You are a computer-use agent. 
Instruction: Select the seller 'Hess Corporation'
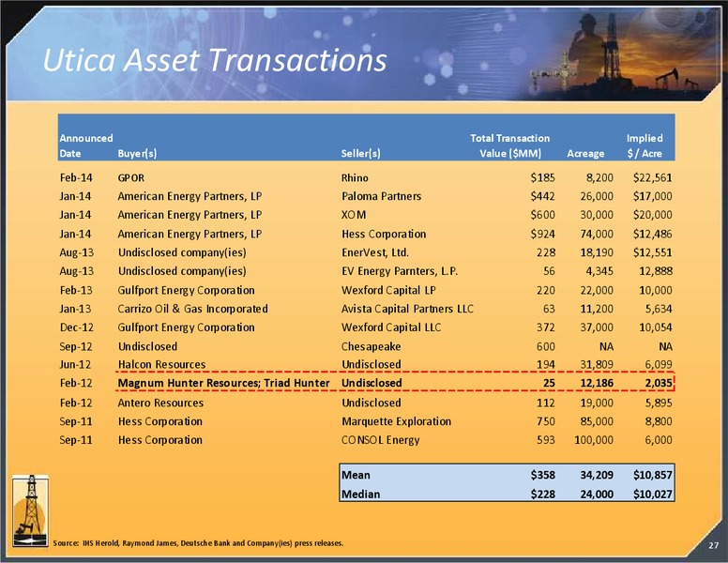(x=384, y=234)
